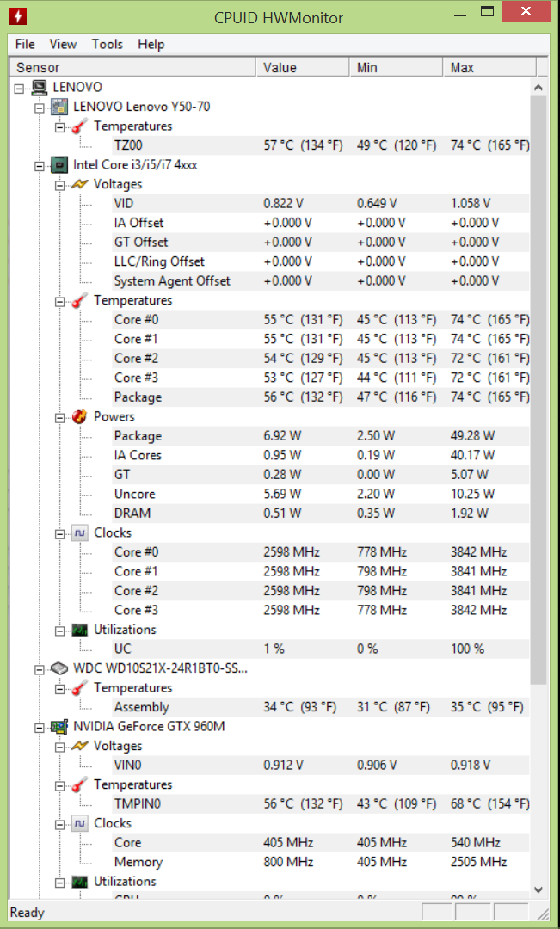Collapse the Intel Voltages group
The image size is (560, 929).
tap(60, 186)
